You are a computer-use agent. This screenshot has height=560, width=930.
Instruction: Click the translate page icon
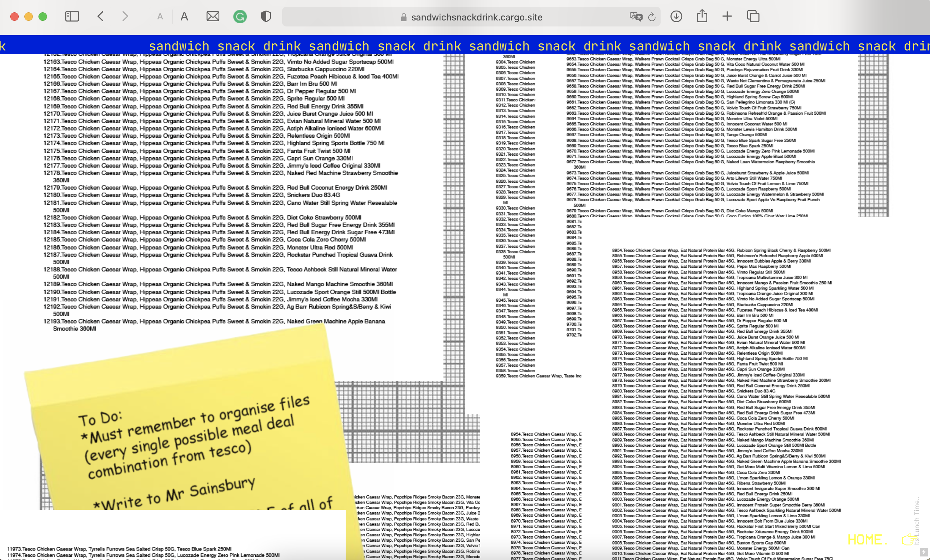pyautogui.click(x=636, y=17)
